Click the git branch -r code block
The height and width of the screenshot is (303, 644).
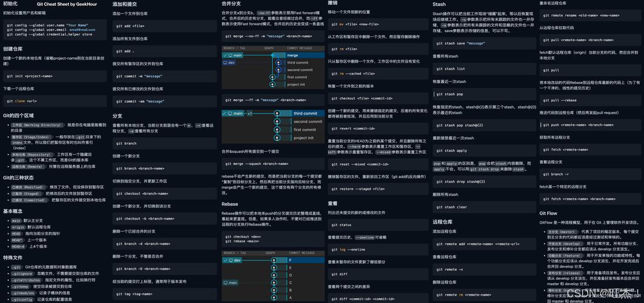(x=590, y=174)
